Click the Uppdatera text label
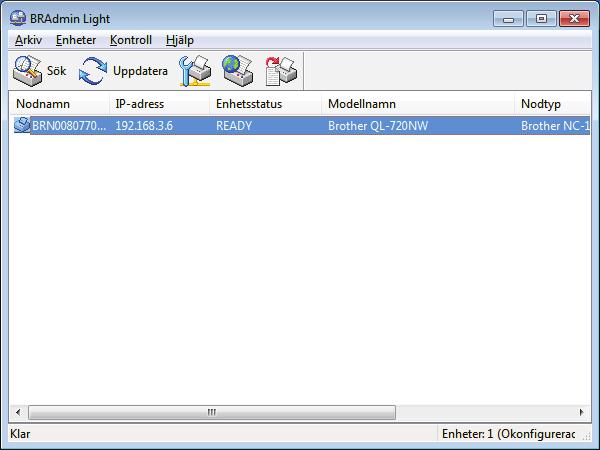 [140, 71]
